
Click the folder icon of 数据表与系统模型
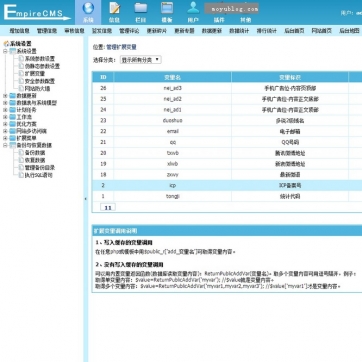[13, 103]
